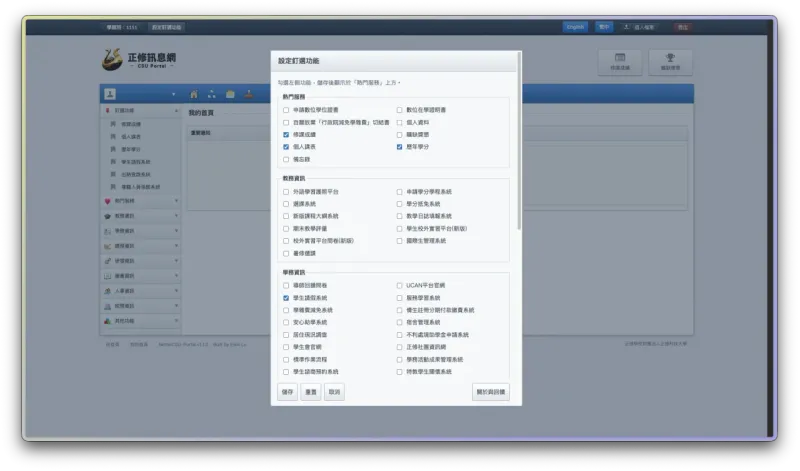
Task: Click the sitemap icon in blue toolbar
Action: click(x=212, y=94)
